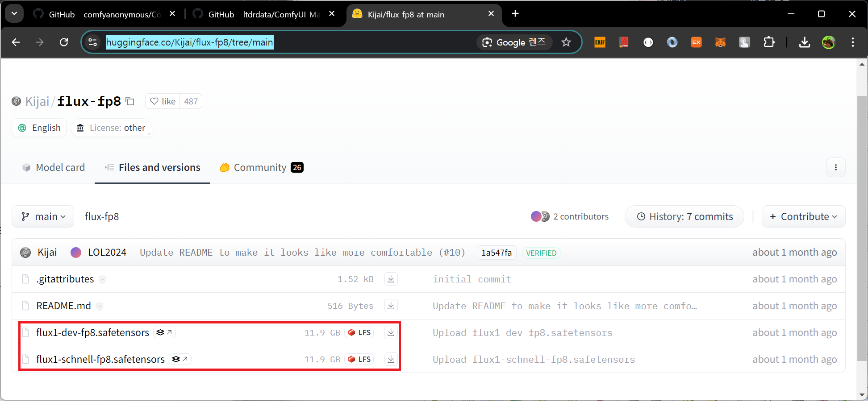This screenshot has width=868, height=402.
Task: Open flux1-dev-fp8.safetensors file
Action: (93, 333)
